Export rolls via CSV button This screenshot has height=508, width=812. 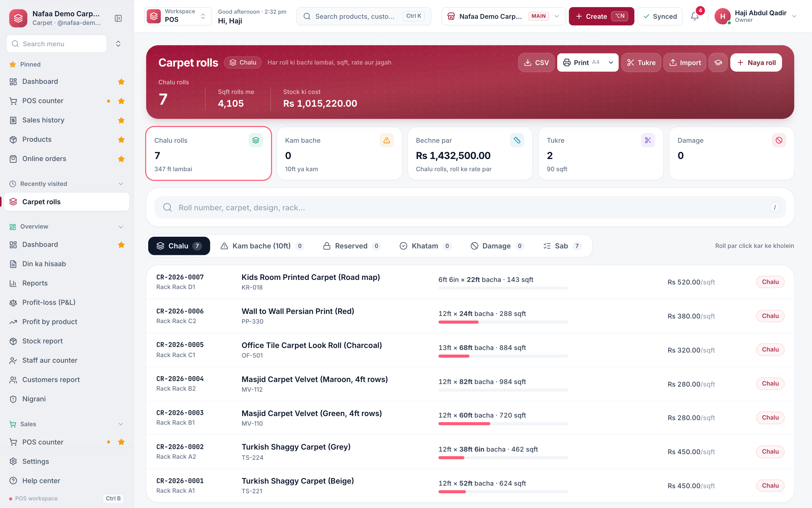pos(536,62)
